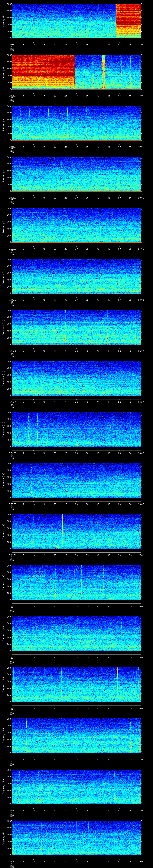Select the "10:26:00" start time label
Viewport: 153px width, 868px height.
click(12, 555)
